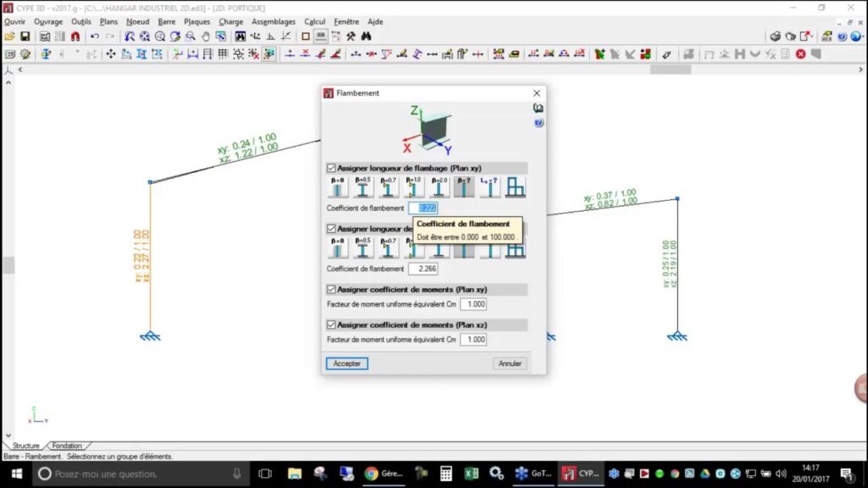This screenshot has height=488, width=868.
Task: Click the red circle X toolbar icon
Action: pos(800,54)
